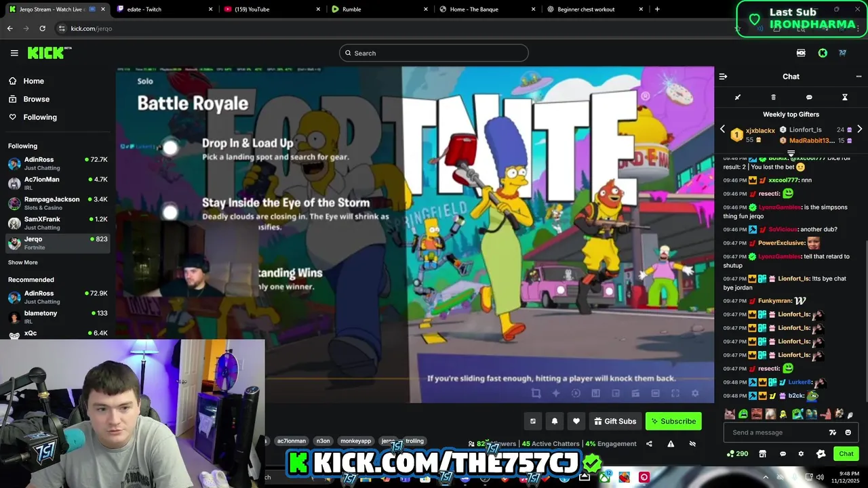Open Windows system tray hidden icons chevron

click(x=766, y=477)
